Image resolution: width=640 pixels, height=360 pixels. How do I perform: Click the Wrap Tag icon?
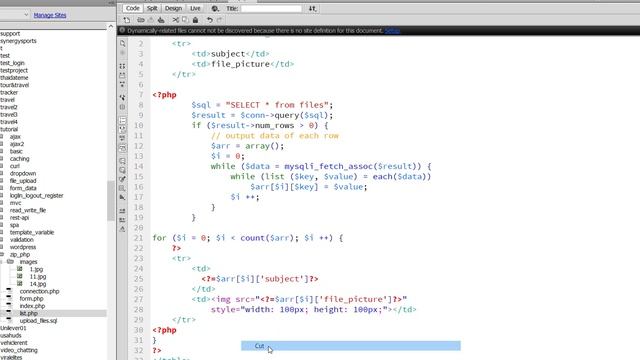122,179
